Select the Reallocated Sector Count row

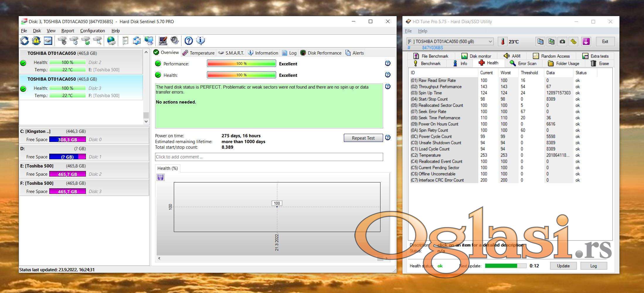coord(441,105)
